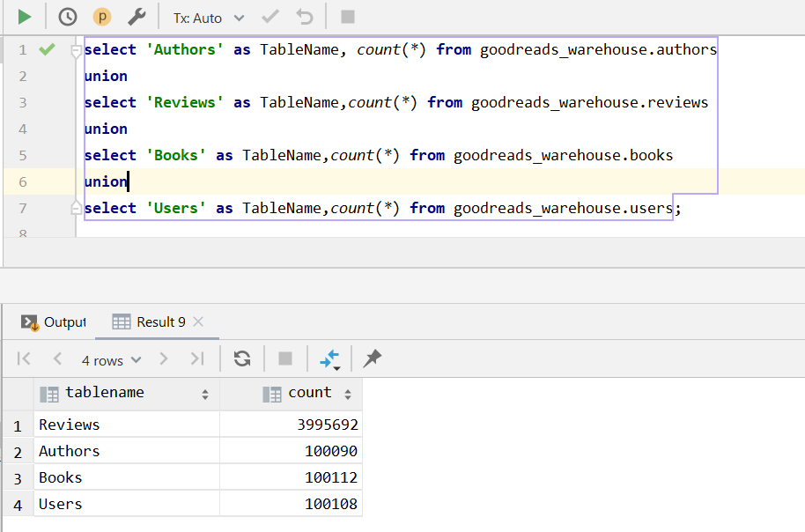The image size is (805, 532).
Task: Select the 3995692 count cell
Action: tap(292, 425)
